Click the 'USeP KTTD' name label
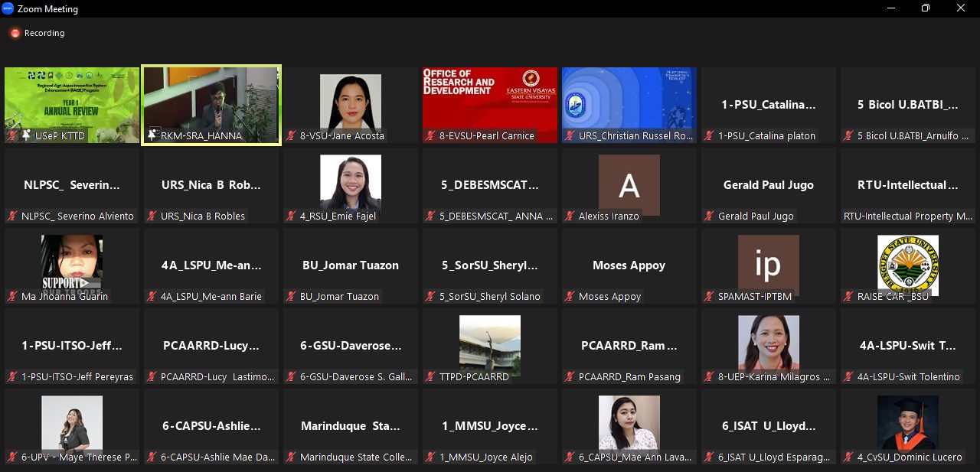The height and width of the screenshot is (472, 980). coord(60,136)
